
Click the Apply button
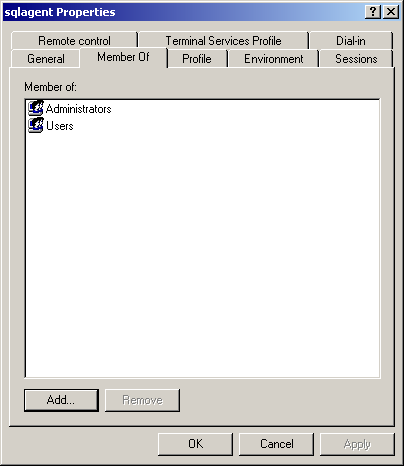tap(357, 444)
